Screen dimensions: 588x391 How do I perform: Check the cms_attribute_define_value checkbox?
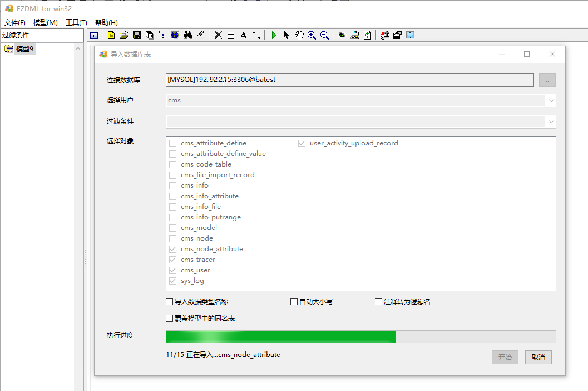(172, 154)
